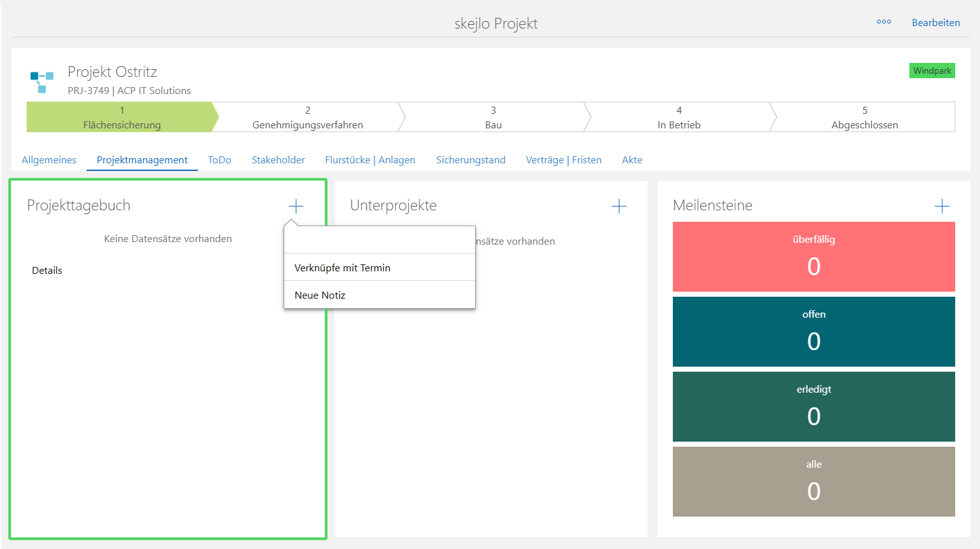Viewport: 980px width, 549px height.
Task: Expand Details in Projekttagebuch panel
Action: point(47,270)
